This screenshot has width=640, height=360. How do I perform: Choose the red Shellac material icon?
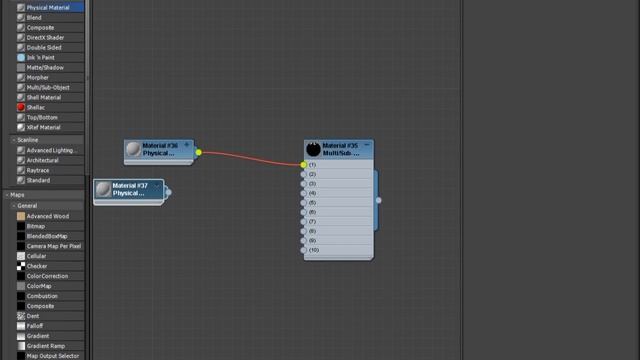21,107
